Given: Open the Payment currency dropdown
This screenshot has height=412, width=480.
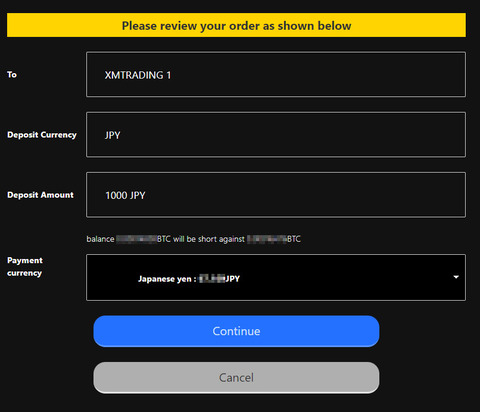Looking at the screenshot, I should (276, 277).
